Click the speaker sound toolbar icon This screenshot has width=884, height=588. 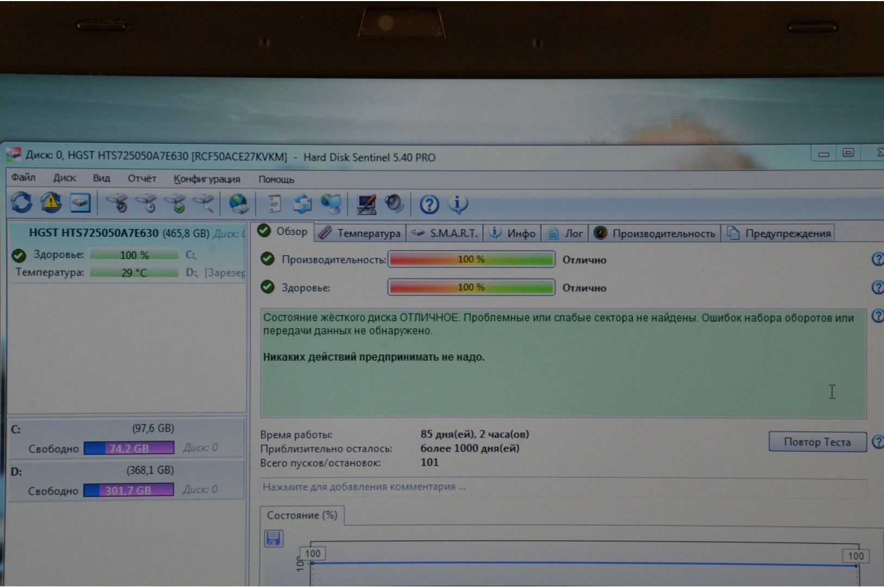click(394, 204)
